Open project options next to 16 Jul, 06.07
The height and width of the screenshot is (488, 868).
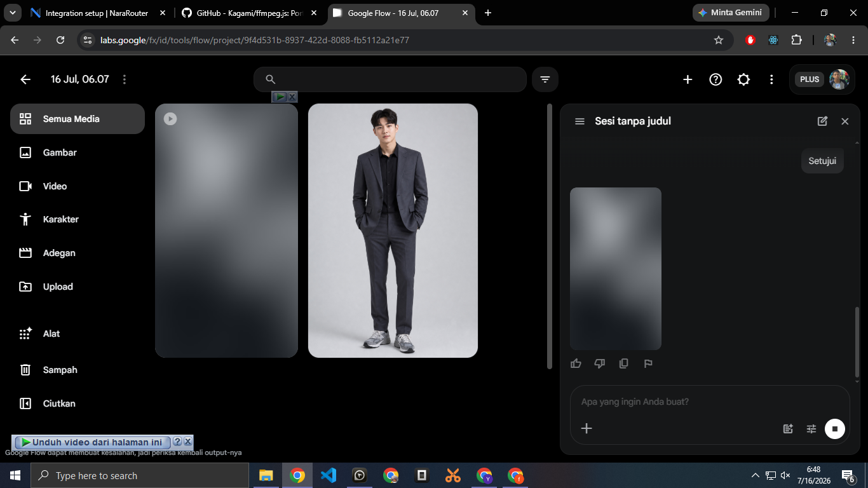click(125, 79)
